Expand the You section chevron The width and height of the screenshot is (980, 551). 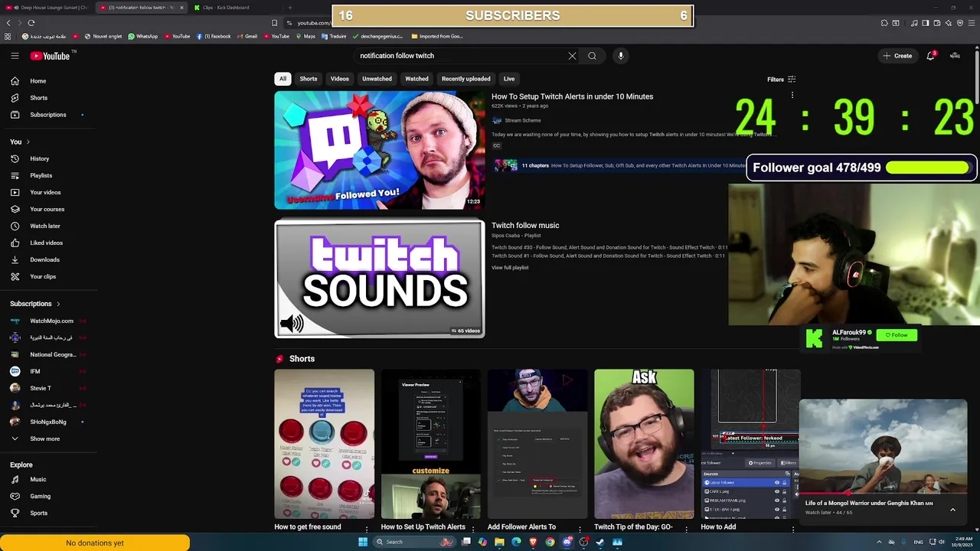coord(28,142)
